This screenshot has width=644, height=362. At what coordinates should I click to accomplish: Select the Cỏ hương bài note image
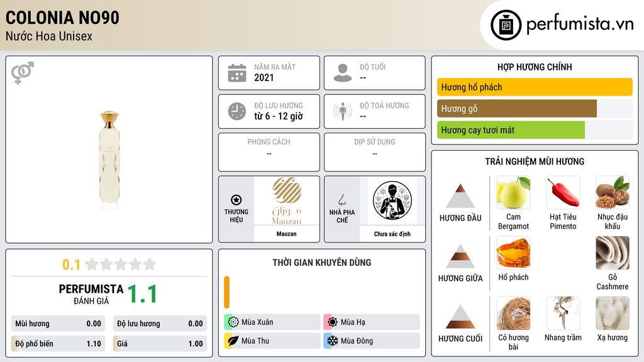pos(513,313)
